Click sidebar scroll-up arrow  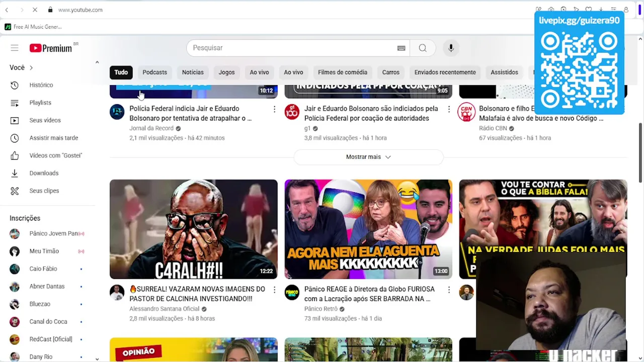(97, 62)
